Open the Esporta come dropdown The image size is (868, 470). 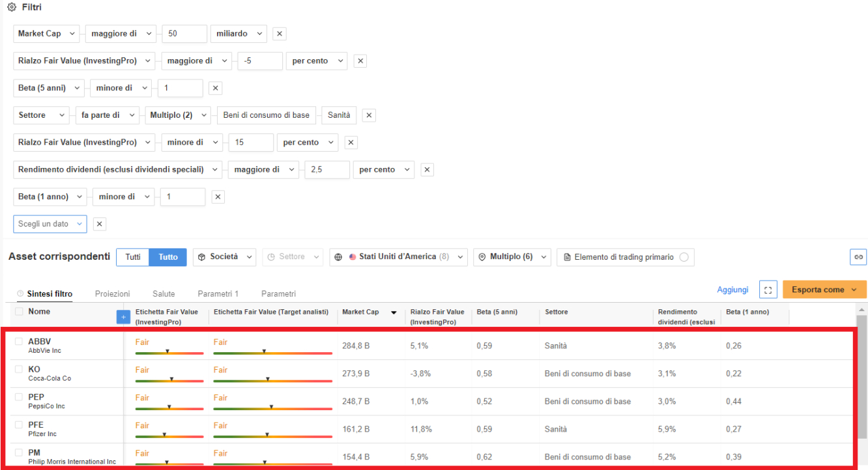click(824, 290)
